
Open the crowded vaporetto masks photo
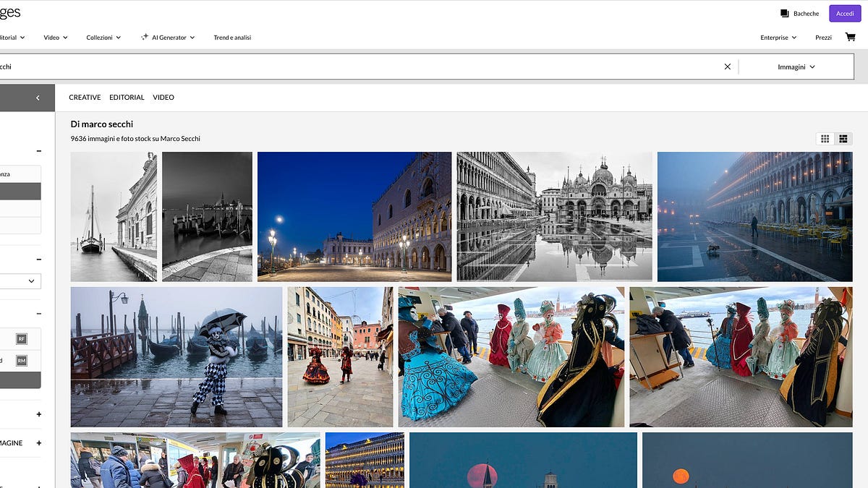tap(195, 460)
